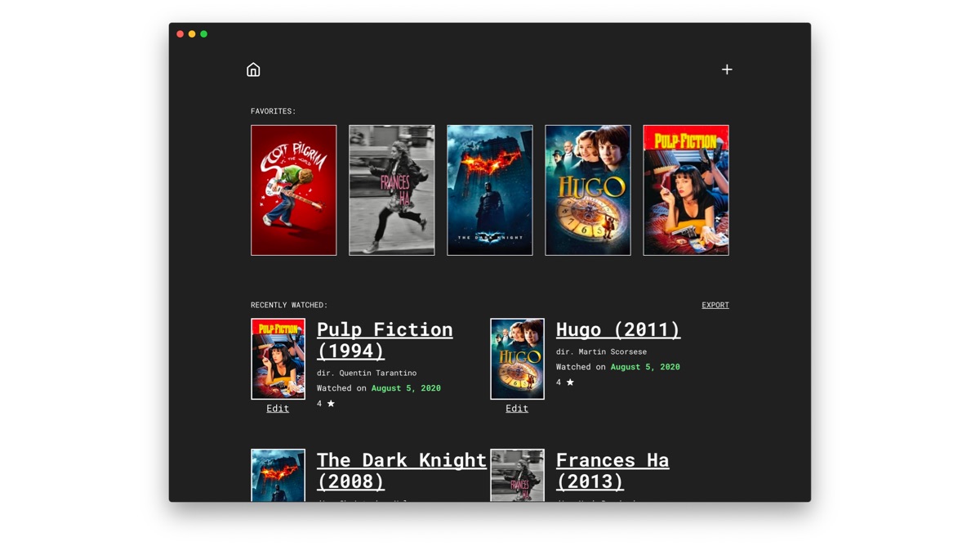Click Pulp Fiction thumbnail in recently watched
This screenshot has width=980, height=546.
[x=278, y=359]
